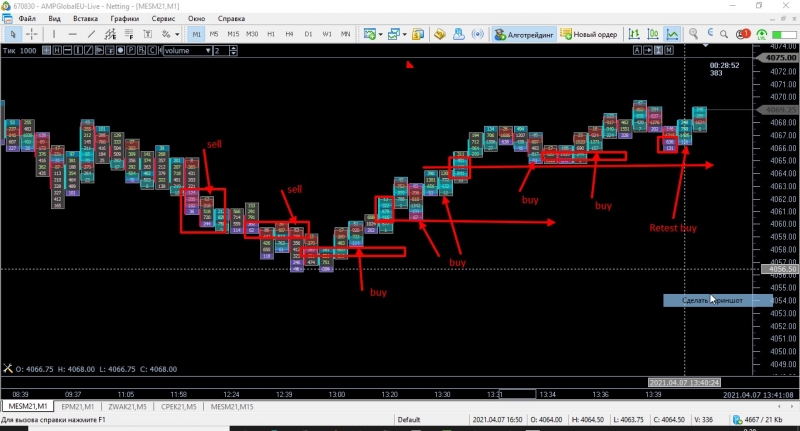Click the P icon in cluster toolbar

(131, 50)
